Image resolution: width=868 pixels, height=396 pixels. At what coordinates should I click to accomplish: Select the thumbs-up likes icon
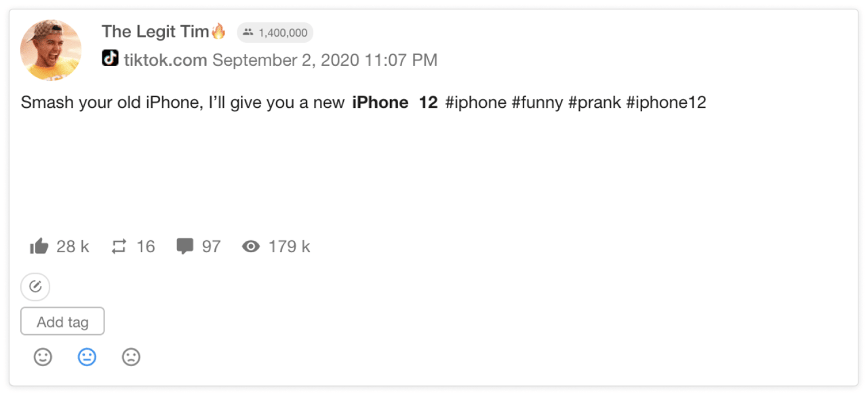coord(40,246)
